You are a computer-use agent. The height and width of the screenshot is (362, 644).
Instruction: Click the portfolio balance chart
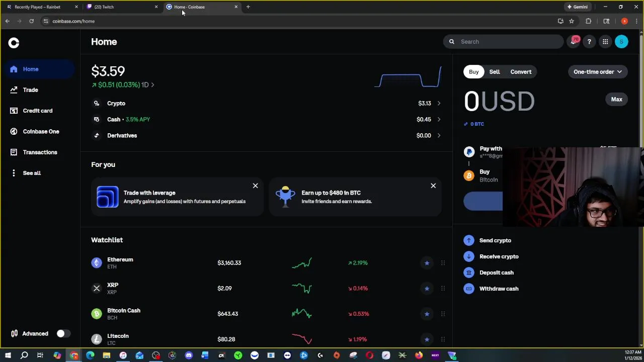coord(408,77)
